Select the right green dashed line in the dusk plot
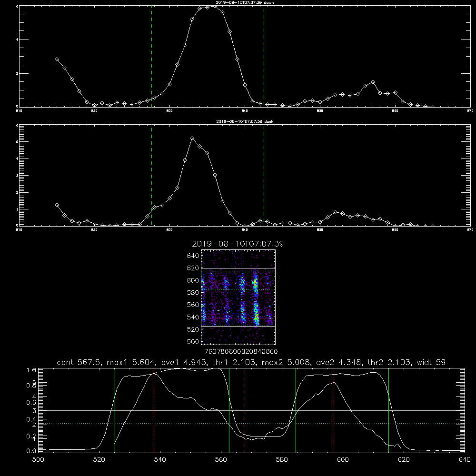Viewport: 476px width, 476px height. [x=263, y=175]
